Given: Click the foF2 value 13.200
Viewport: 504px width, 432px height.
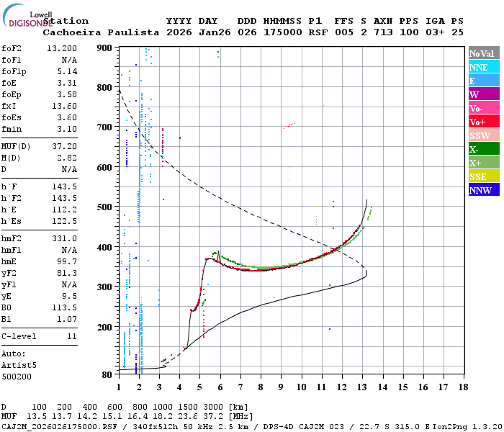Looking at the screenshot, I should [62, 48].
